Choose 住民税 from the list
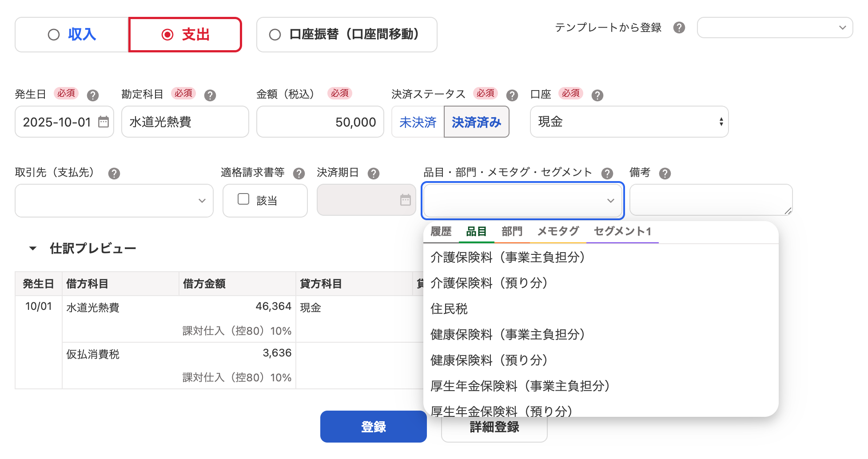 (x=601, y=309)
